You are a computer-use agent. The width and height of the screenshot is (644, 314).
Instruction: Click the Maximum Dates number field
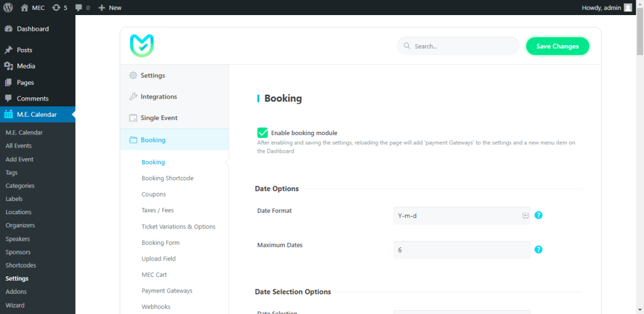click(x=461, y=250)
